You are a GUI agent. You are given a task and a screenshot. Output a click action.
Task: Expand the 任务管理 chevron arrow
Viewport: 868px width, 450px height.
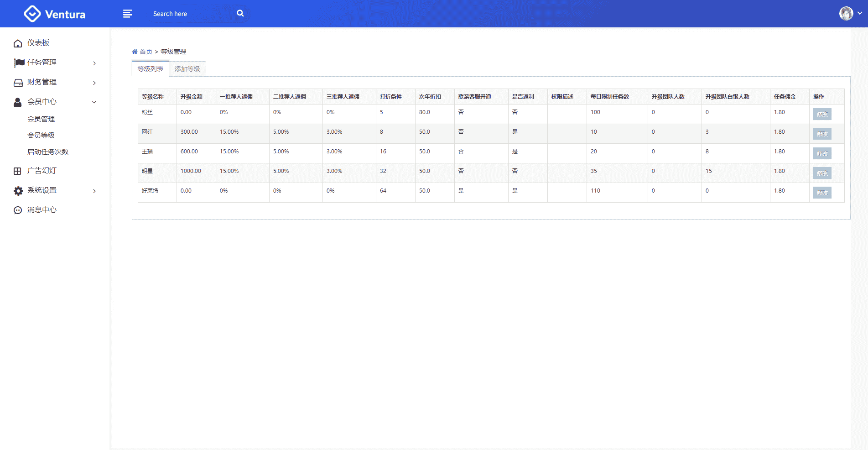[x=94, y=63]
